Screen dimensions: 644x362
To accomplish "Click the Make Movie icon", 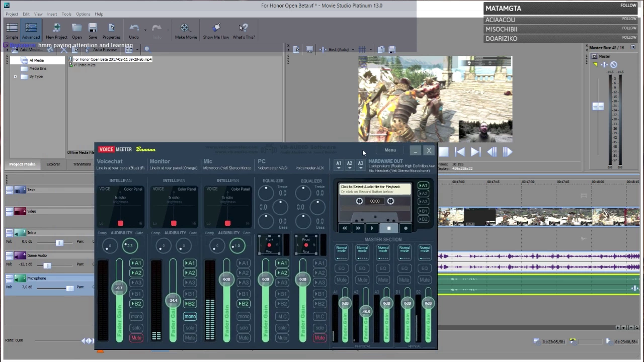I will click(186, 31).
